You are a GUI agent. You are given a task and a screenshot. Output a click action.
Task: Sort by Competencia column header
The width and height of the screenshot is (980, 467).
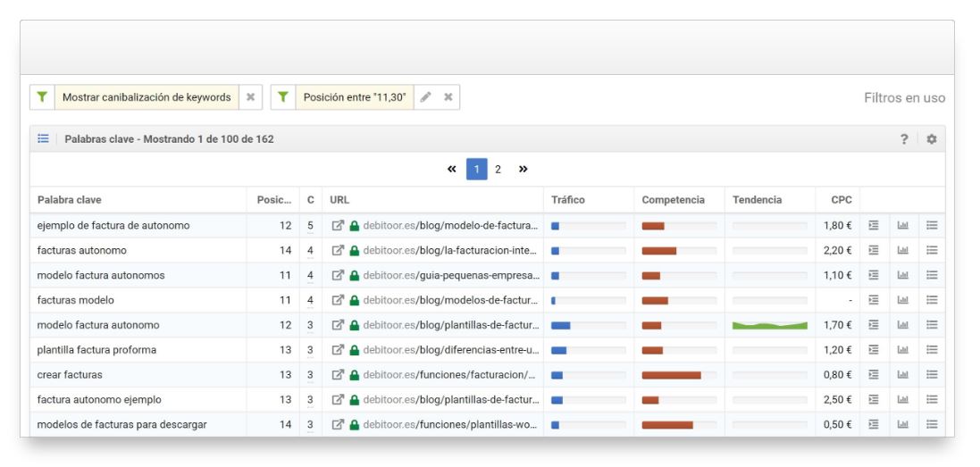[x=673, y=200]
